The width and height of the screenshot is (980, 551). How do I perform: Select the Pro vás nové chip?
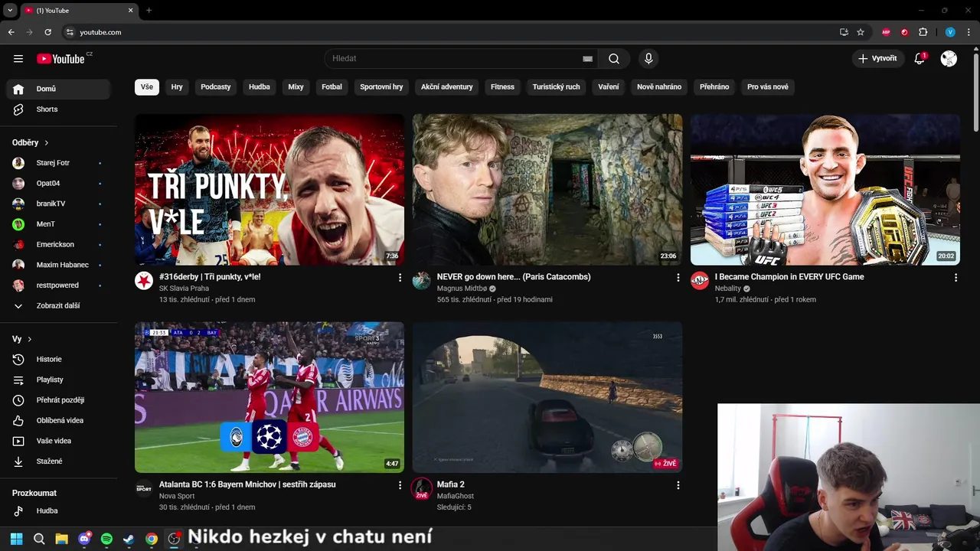click(768, 86)
